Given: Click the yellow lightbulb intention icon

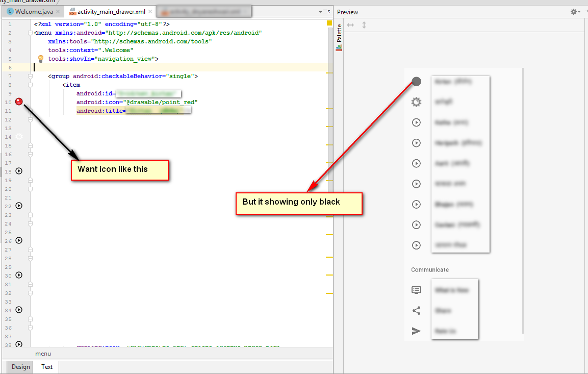Looking at the screenshot, I should tap(41, 59).
